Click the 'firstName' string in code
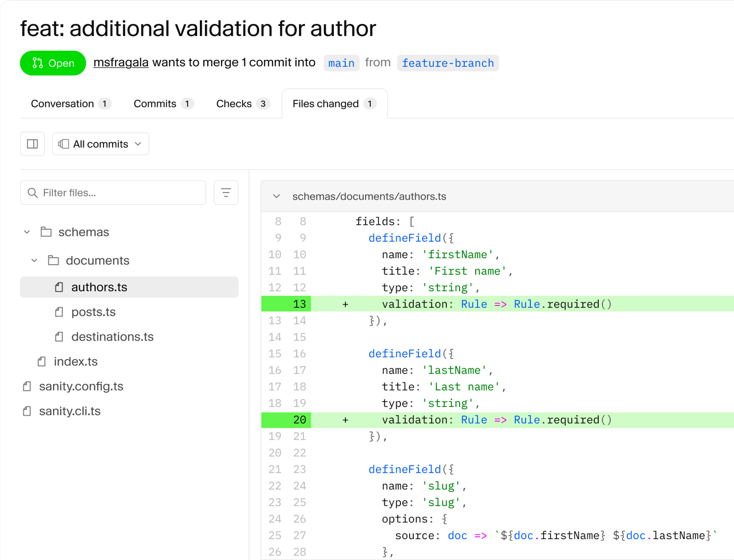 (457, 255)
